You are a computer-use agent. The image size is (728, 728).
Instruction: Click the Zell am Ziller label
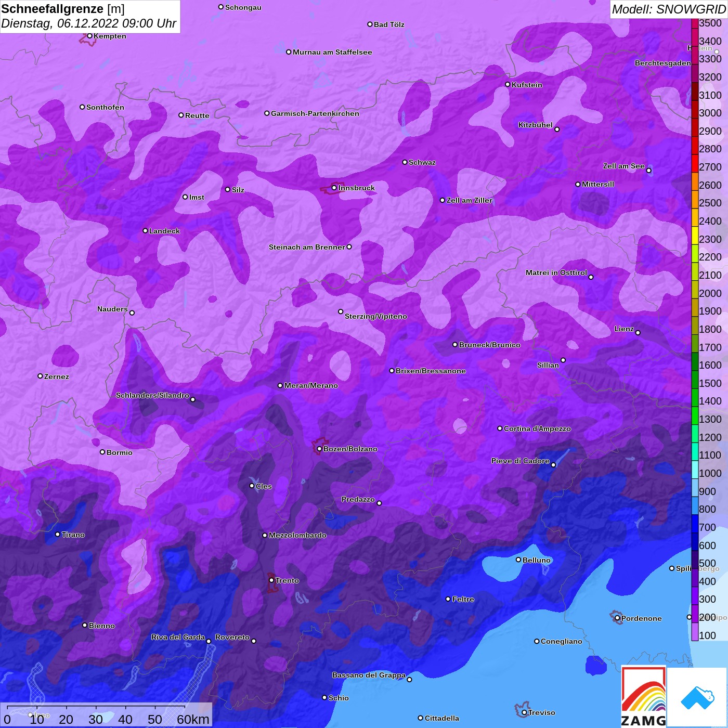coord(469,200)
